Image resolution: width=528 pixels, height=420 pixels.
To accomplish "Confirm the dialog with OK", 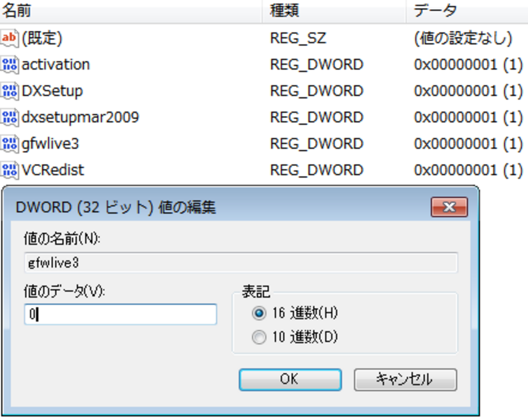I will click(290, 379).
